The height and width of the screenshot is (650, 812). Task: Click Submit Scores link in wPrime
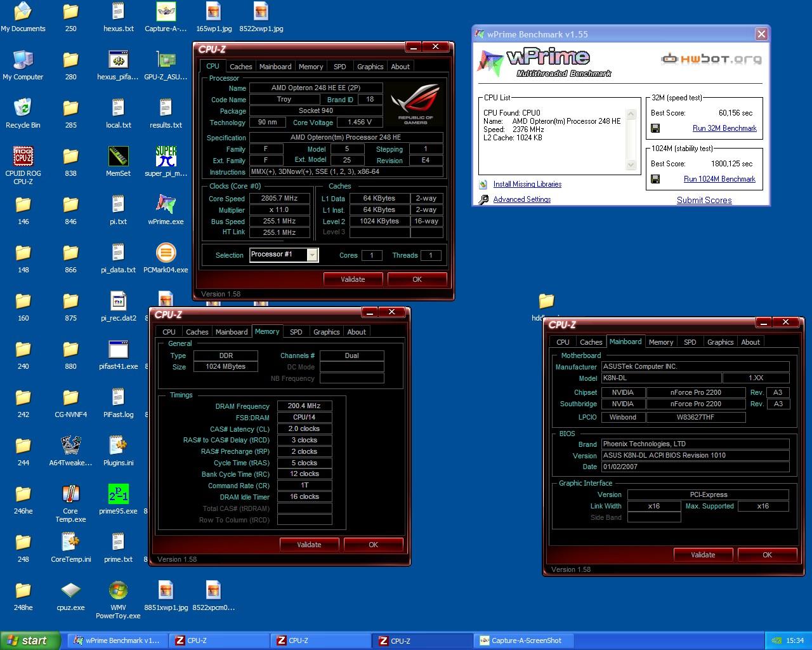pos(704,200)
